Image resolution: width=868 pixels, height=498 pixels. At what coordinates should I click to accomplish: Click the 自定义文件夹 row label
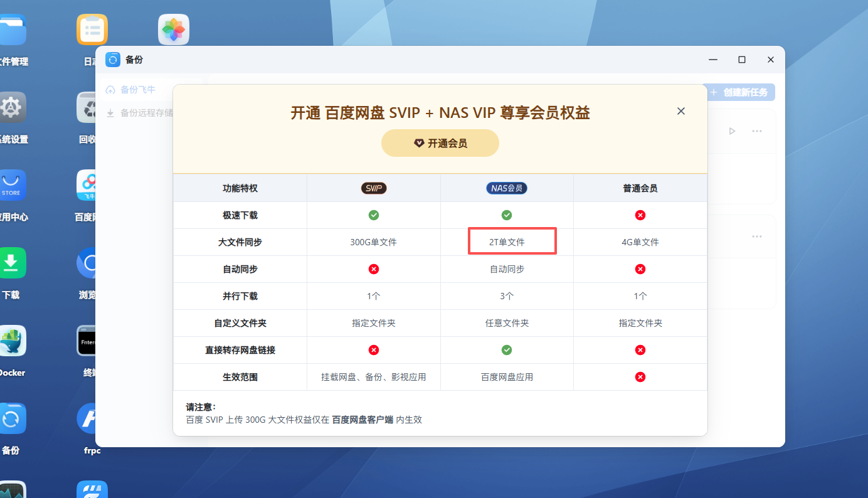[x=240, y=323]
